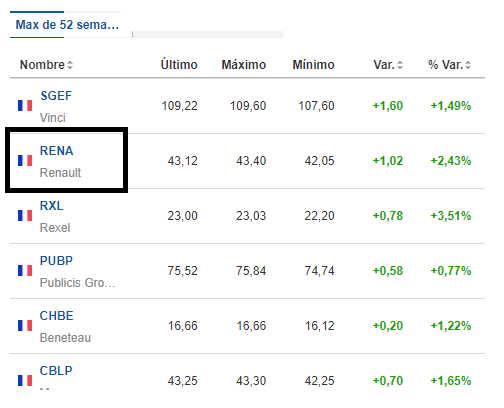
Task: Open the SGEF ticker link
Action: tap(56, 96)
